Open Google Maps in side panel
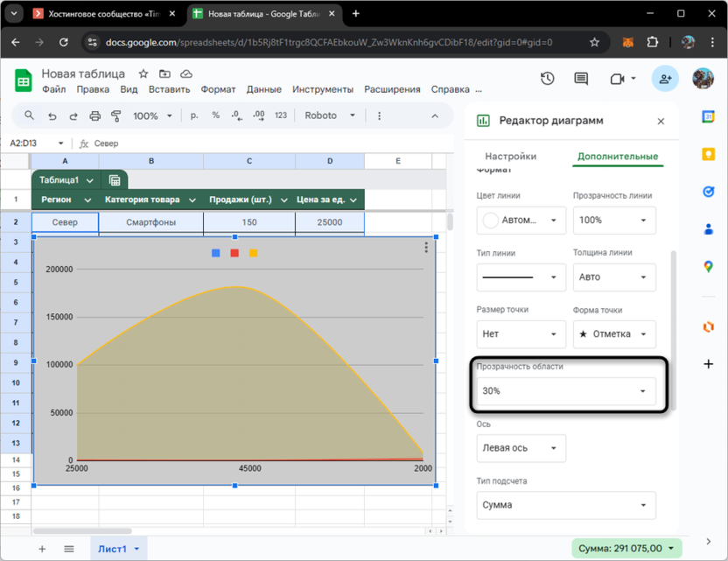Image resolution: width=728 pixels, height=561 pixels. pos(709,266)
